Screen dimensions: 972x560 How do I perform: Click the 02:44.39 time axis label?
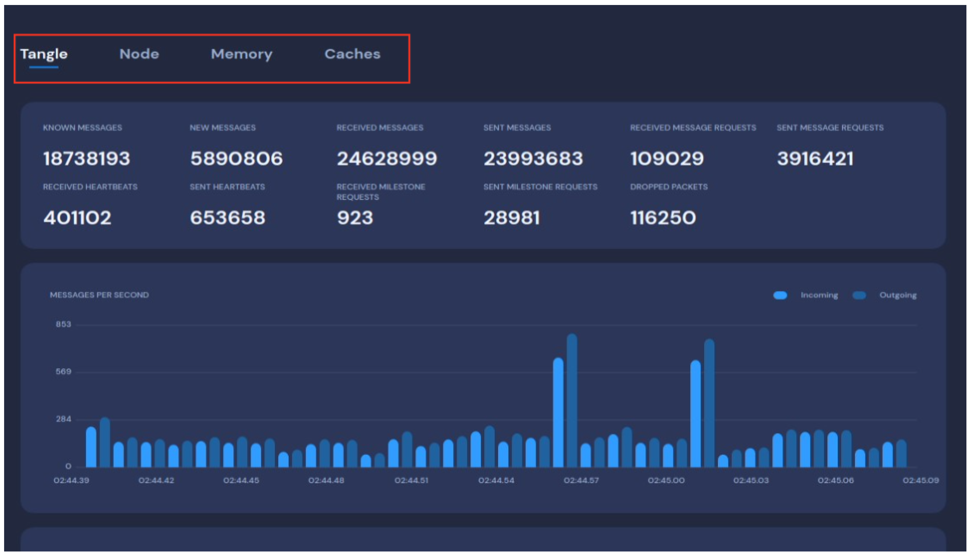(71, 480)
